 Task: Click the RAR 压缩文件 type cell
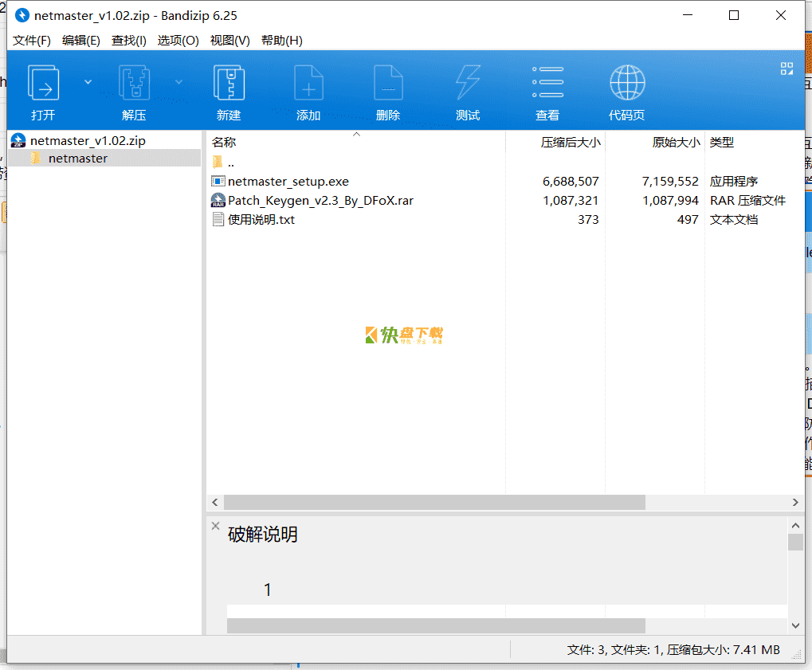[x=747, y=201]
